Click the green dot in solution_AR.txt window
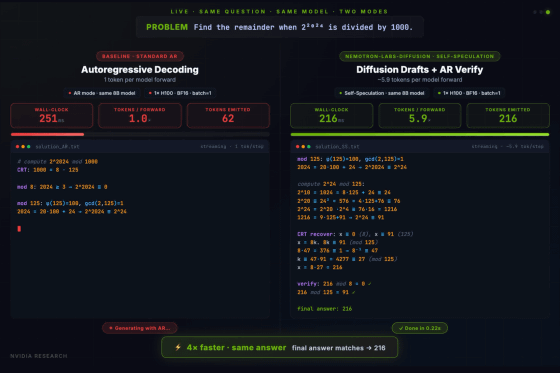The height and width of the screenshot is (373, 560). point(29,146)
